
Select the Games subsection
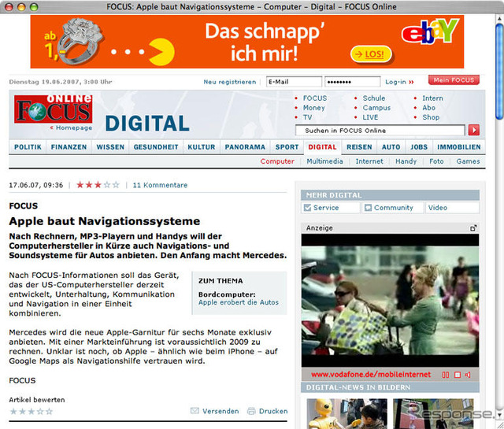coord(468,161)
